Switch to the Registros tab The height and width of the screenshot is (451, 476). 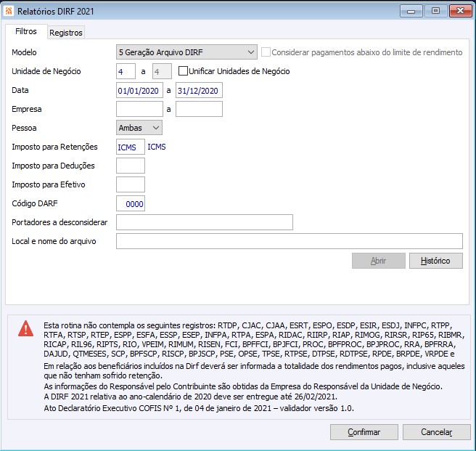(x=66, y=33)
